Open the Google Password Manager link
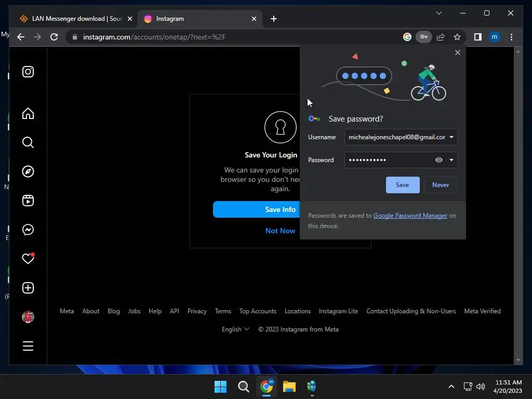The height and width of the screenshot is (399, 532). point(410,216)
